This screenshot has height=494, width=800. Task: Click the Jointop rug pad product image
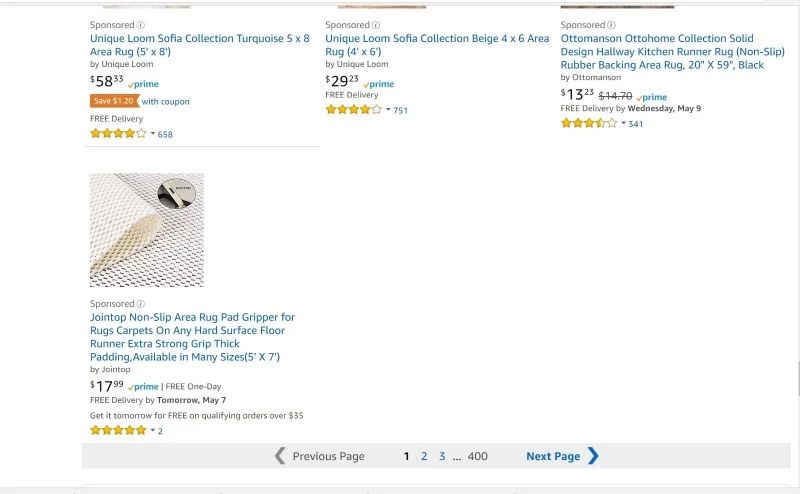(147, 230)
